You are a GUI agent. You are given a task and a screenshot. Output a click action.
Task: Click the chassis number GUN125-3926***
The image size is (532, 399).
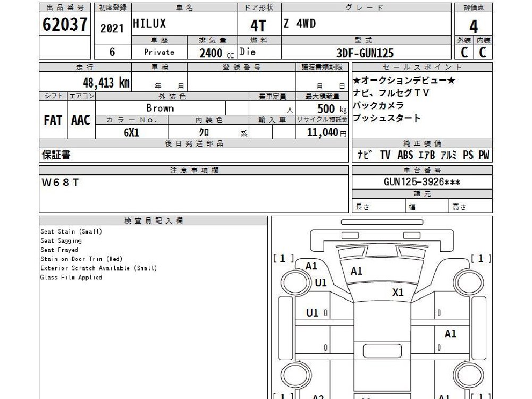pos(422,182)
